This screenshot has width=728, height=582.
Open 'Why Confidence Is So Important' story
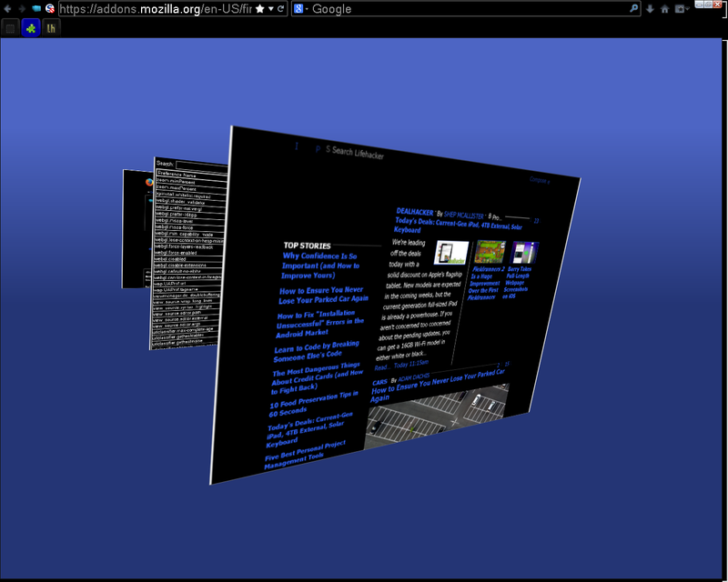coord(320,266)
